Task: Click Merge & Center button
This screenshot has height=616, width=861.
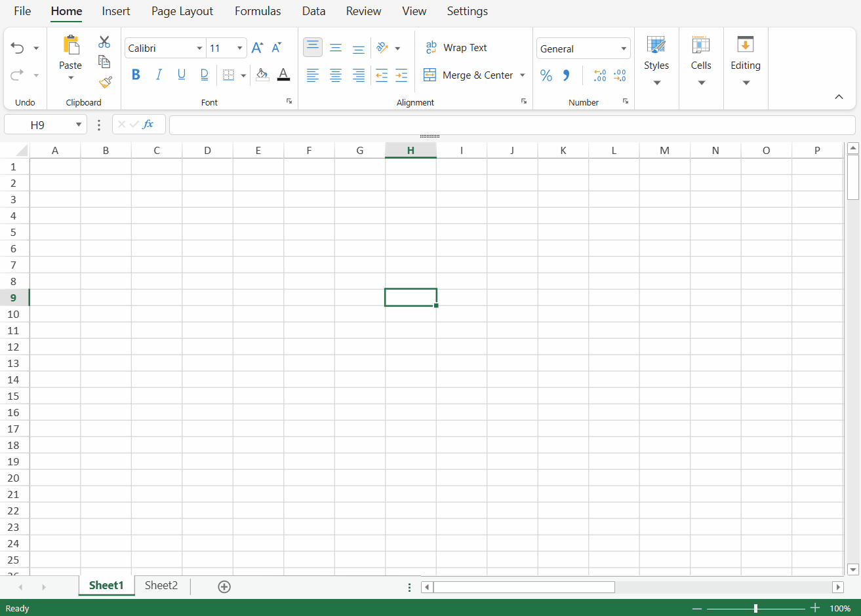Action: pyautogui.click(x=468, y=75)
